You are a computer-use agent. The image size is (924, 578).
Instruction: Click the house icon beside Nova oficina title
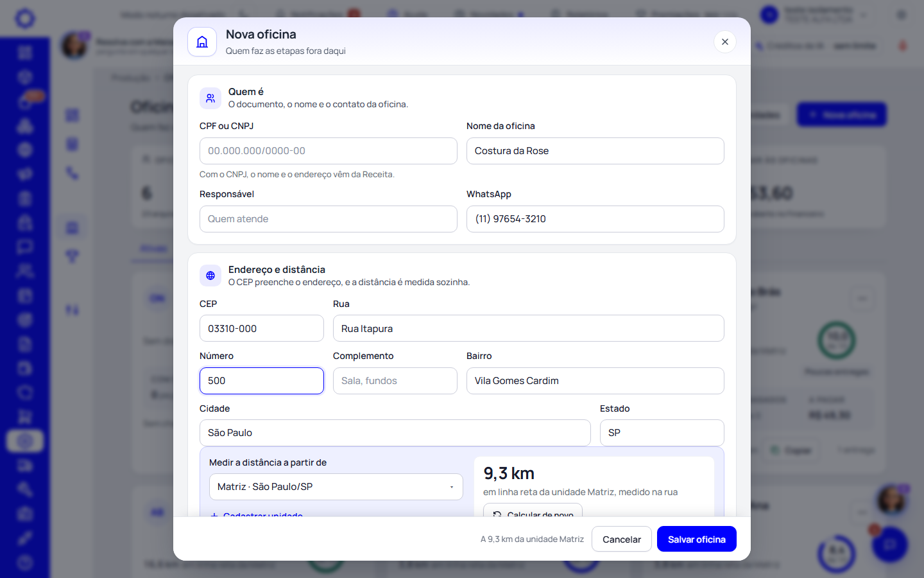click(202, 42)
